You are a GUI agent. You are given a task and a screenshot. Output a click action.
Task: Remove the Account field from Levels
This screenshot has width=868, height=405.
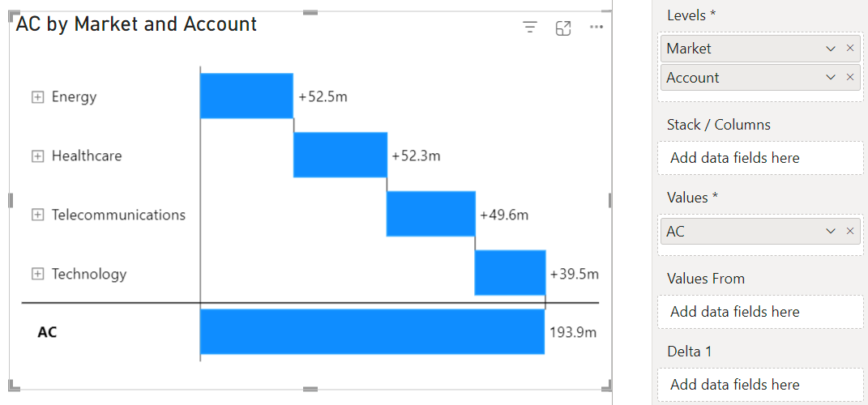[x=850, y=78]
